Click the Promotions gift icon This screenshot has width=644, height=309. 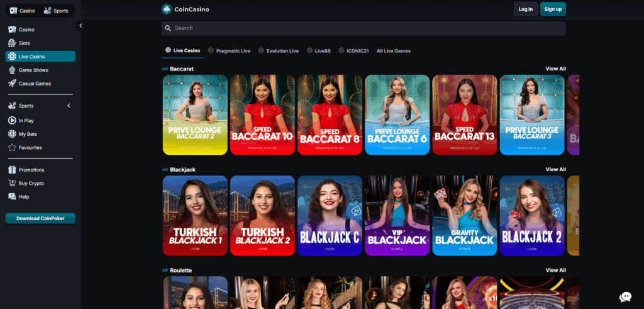coord(12,170)
